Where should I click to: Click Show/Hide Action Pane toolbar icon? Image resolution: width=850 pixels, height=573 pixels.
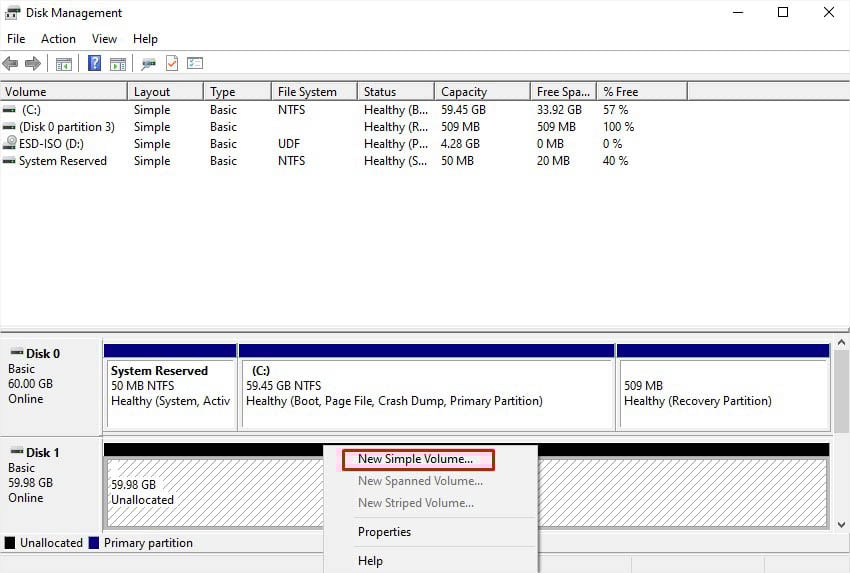point(117,64)
